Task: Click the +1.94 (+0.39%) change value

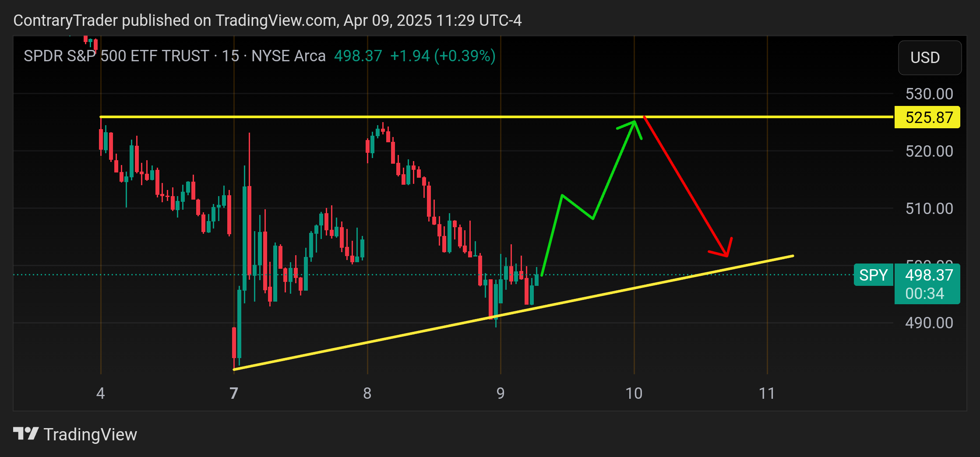Action: click(x=443, y=56)
